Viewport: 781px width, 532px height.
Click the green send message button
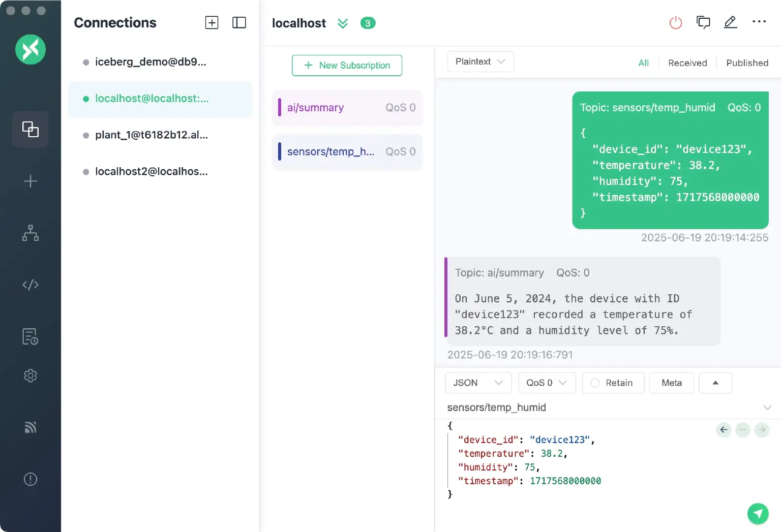pos(758,513)
